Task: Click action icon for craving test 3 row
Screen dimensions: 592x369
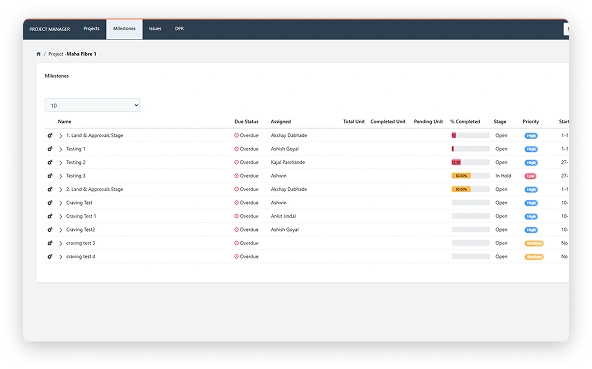Action: pyautogui.click(x=50, y=243)
